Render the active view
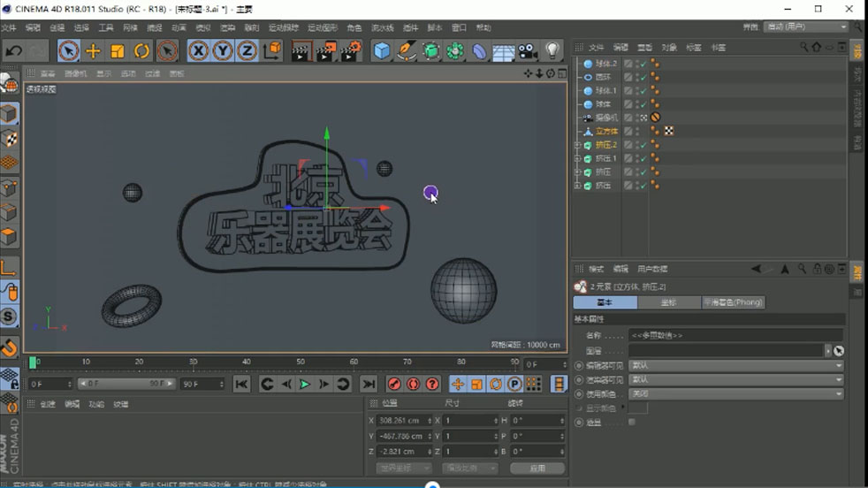This screenshot has width=868, height=488. click(301, 51)
